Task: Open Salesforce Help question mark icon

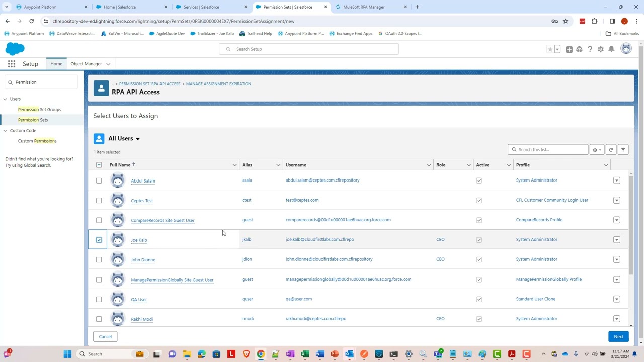Action: [x=590, y=49]
